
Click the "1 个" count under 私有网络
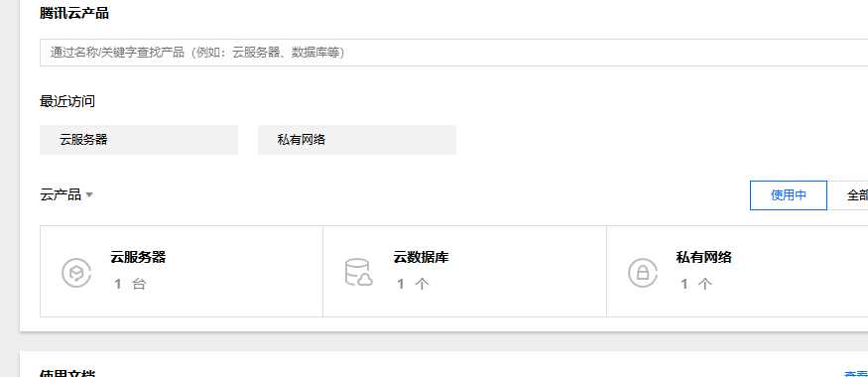click(696, 284)
